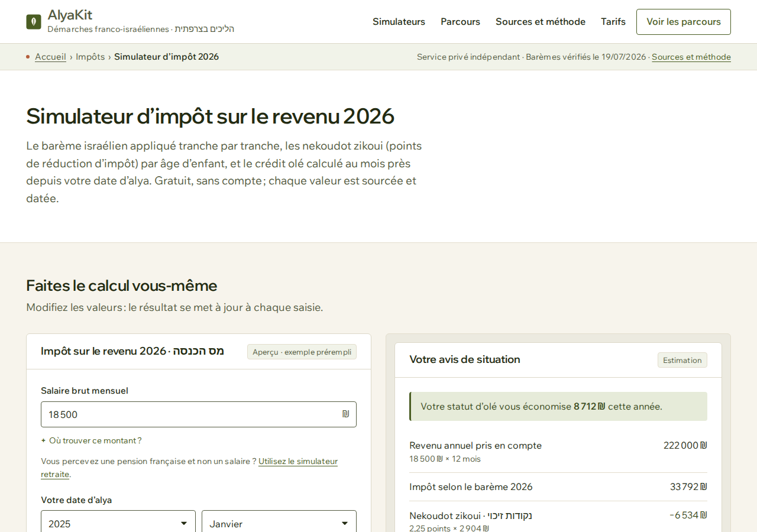
Task: Follow the Utilisez le simulateur retraite link
Action: point(298,461)
